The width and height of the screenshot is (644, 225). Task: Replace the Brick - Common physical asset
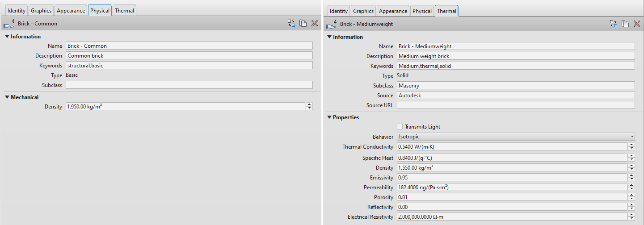pos(291,24)
